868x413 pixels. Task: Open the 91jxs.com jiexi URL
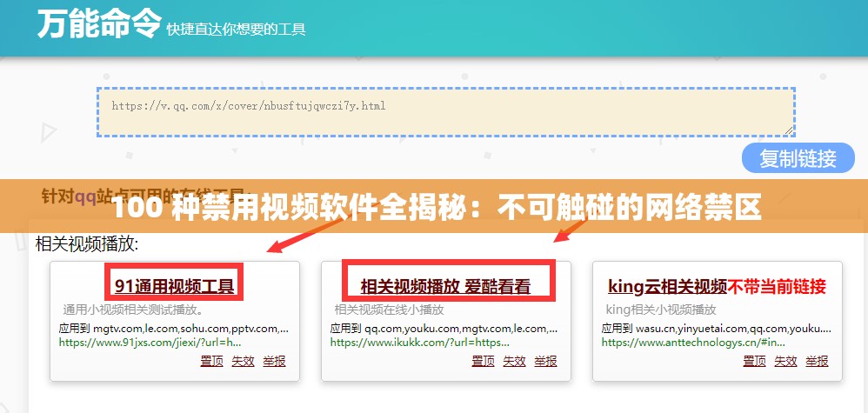(150, 343)
